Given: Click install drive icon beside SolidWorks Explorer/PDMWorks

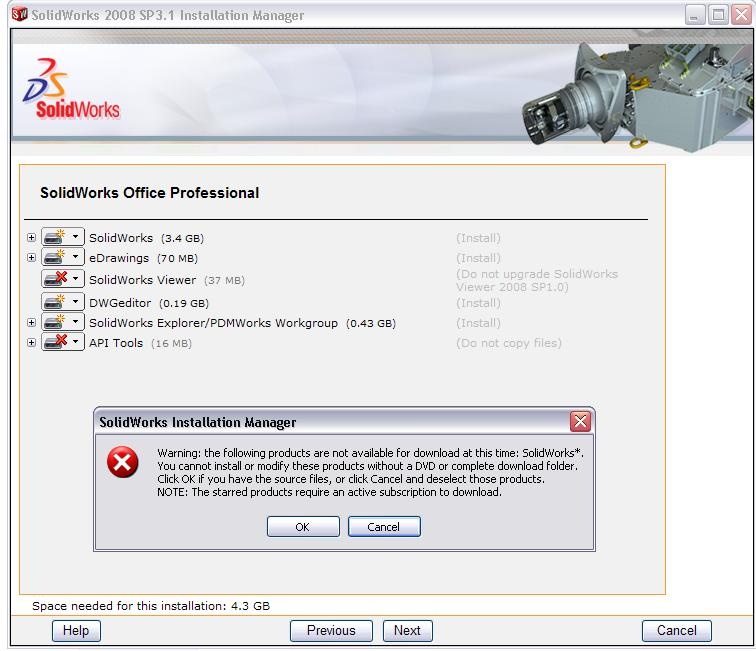Looking at the screenshot, I should pos(54,322).
